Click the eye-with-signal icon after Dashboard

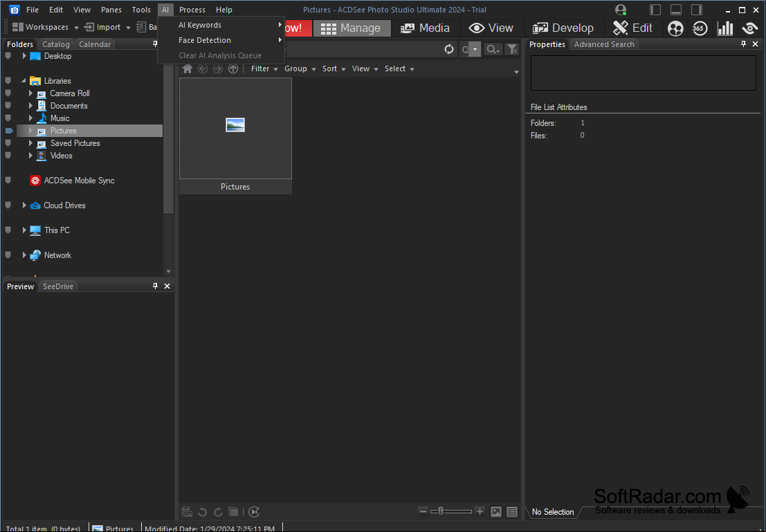pyautogui.click(x=750, y=28)
